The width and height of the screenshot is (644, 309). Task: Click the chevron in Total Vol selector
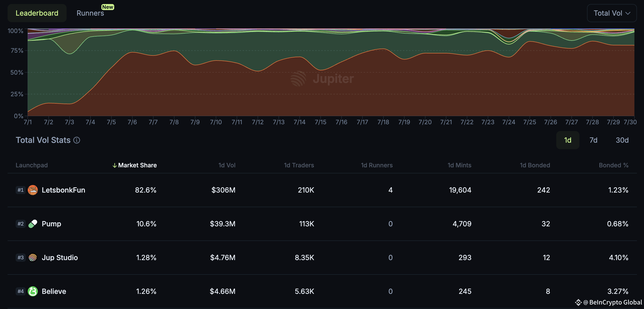pos(628,13)
